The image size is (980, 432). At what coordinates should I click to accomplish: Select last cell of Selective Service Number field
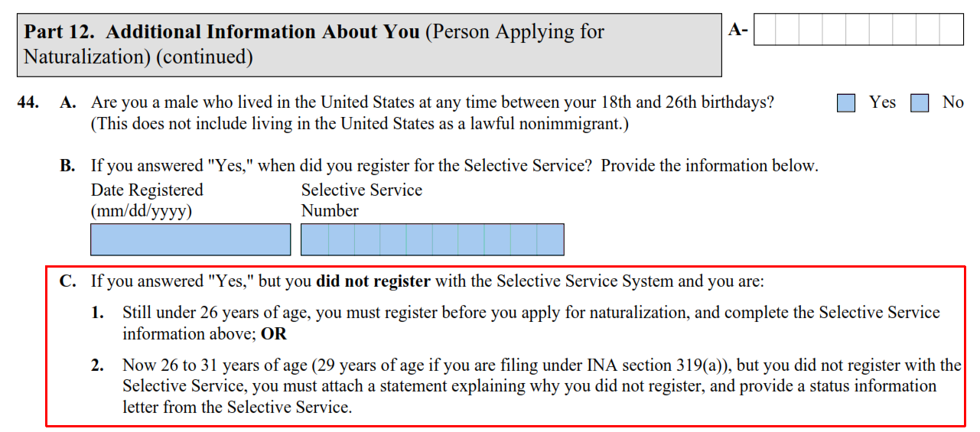pyautogui.click(x=550, y=239)
